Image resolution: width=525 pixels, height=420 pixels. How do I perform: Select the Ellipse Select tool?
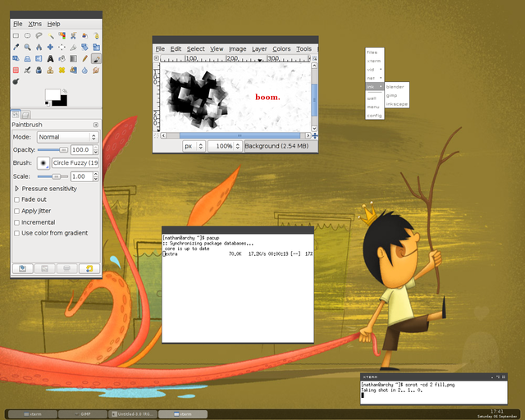pyautogui.click(x=28, y=36)
